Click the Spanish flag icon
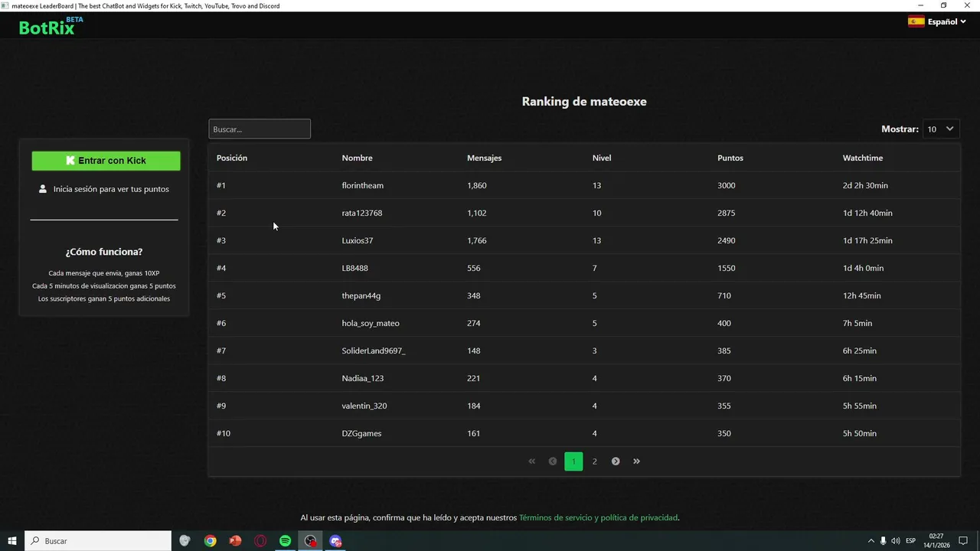The width and height of the screenshot is (980, 551). tap(916, 21)
